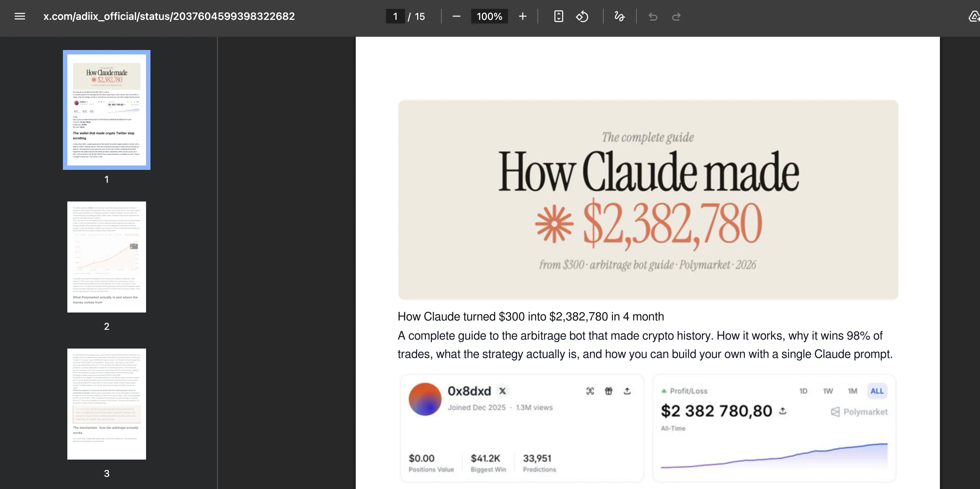Click the "33,951" predictions value
This screenshot has width=980, height=489.
pos(537,458)
